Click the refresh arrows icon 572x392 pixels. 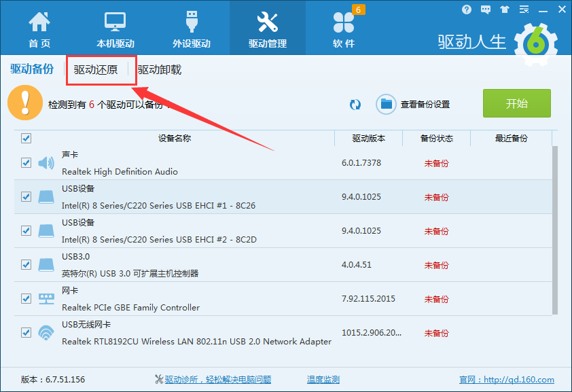tap(355, 105)
